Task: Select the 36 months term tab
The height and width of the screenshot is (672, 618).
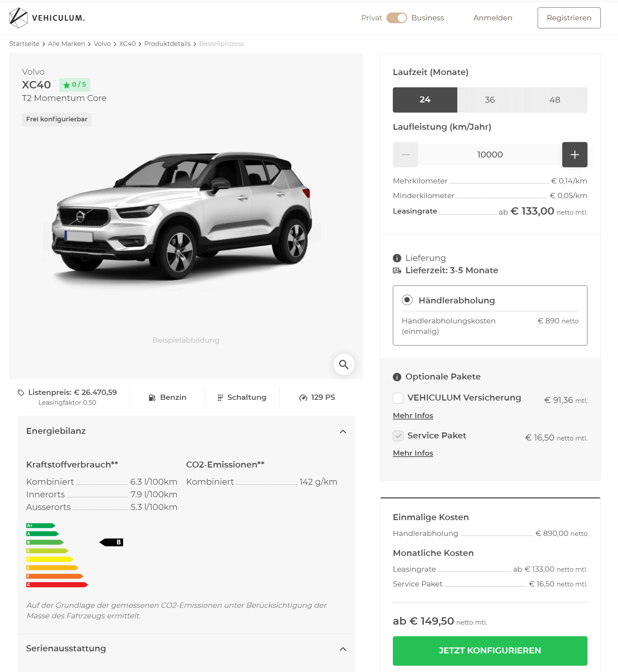Action: pyautogui.click(x=490, y=100)
